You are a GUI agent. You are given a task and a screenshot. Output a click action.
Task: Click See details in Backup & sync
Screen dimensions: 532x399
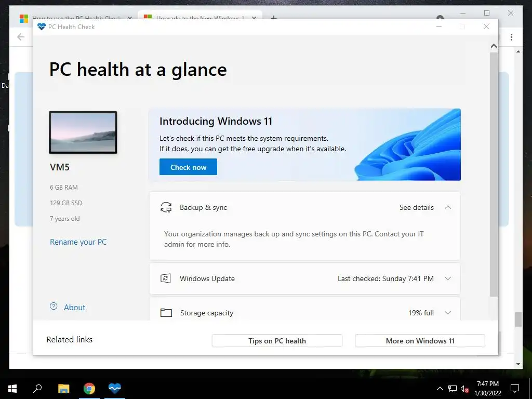[x=416, y=207]
